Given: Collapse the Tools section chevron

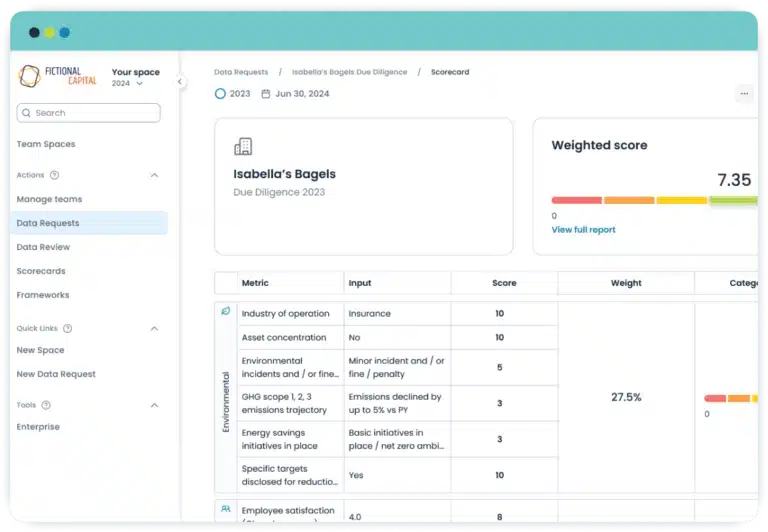Looking at the screenshot, I should 154,405.
